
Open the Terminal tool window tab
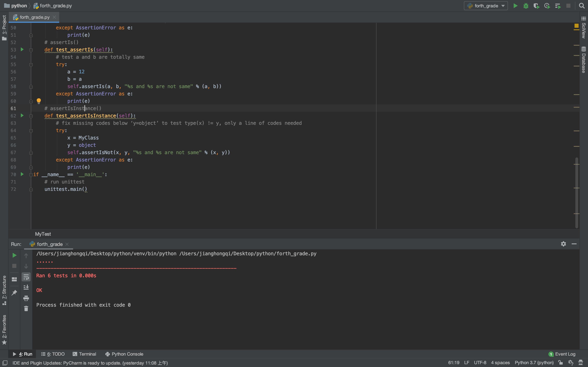pyautogui.click(x=84, y=354)
